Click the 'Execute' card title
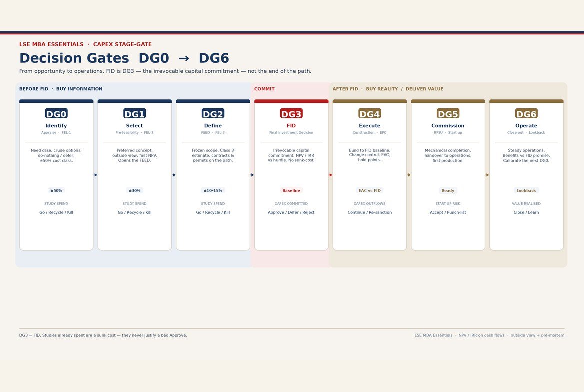Image resolution: width=584 pixels, height=392 pixels. point(370,126)
